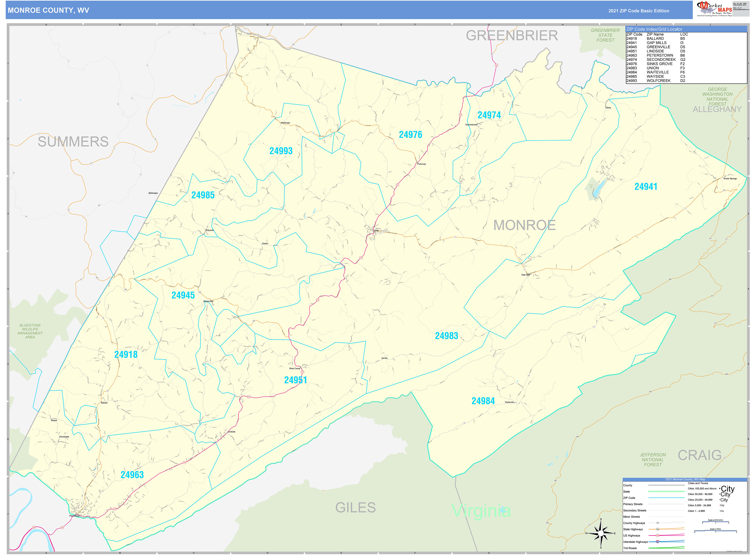This screenshot has height=555, width=756.
Task: Click the blue ZIP Code line sample in legend
Action: (x=666, y=498)
